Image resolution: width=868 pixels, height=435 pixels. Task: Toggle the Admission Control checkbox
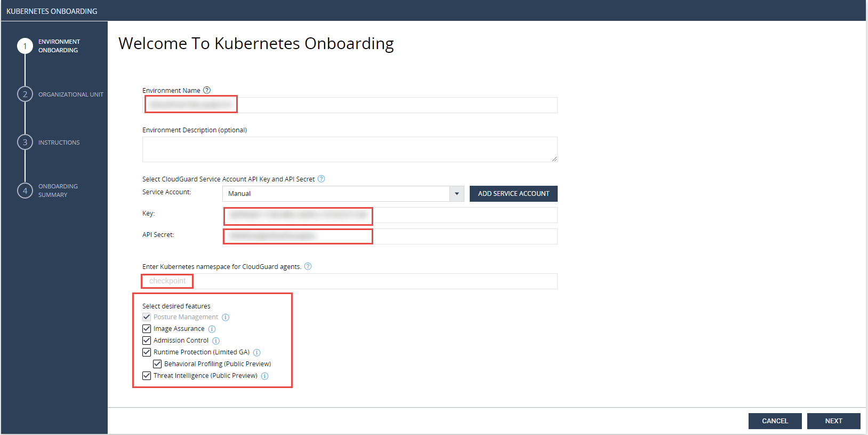(x=147, y=341)
